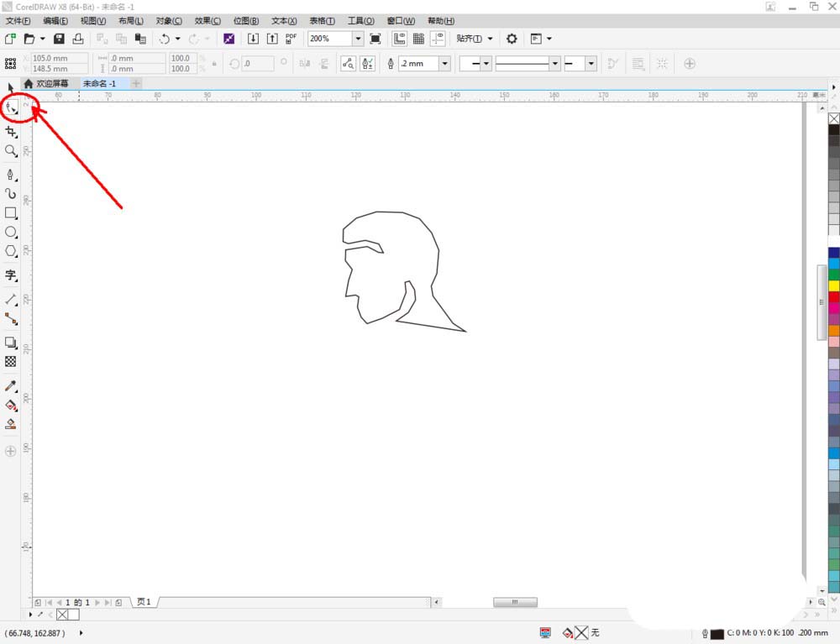Click the Import icon
Viewport: 840px width, 644px height.
coord(253,39)
